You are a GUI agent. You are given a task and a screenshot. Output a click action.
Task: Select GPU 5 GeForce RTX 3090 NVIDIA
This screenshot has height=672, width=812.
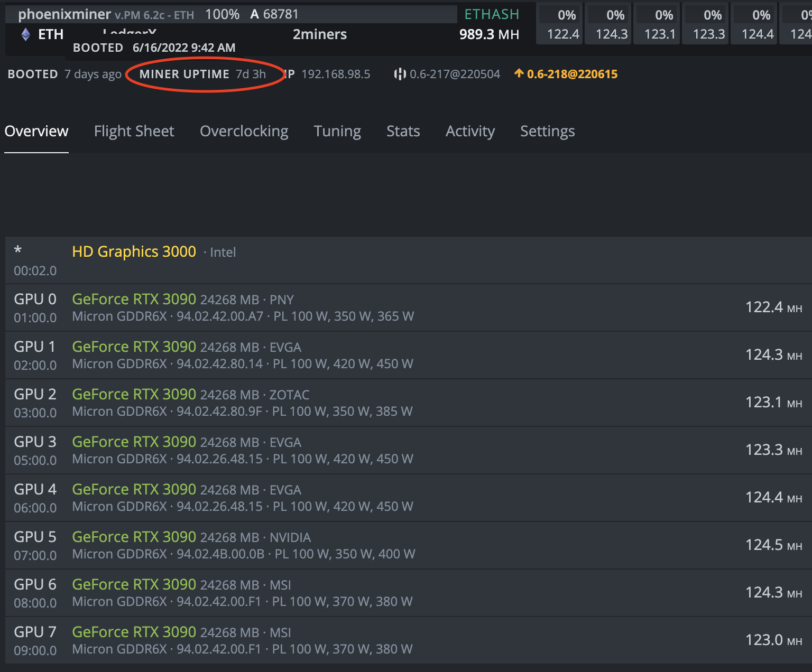coord(409,545)
